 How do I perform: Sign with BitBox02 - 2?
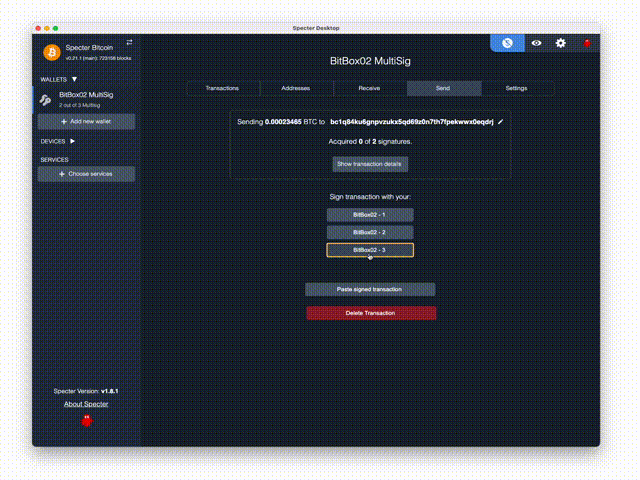pos(370,232)
